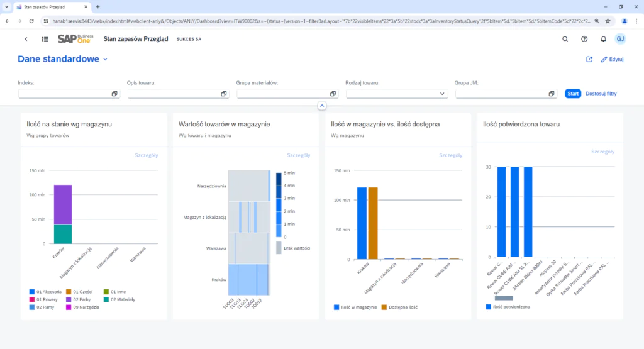Open the notifications bell
Viewport: 644px width, 349px height.
click(603, 39)
